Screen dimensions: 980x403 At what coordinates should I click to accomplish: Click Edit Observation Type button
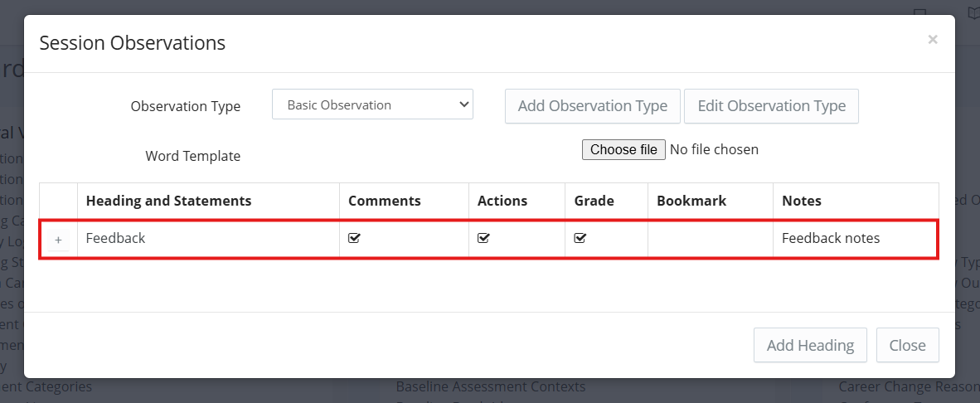click(x=771, y=106)
